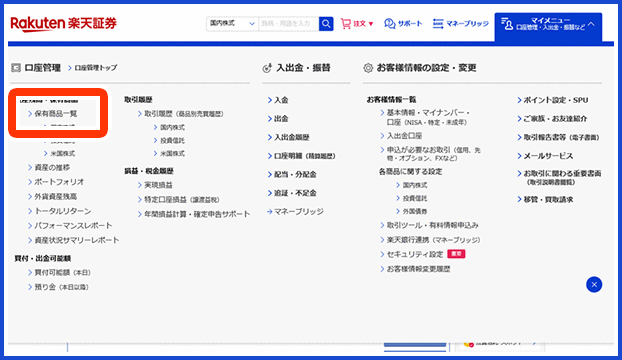Screen dimensions: 622x360
Task: Close the menu with round X button
Action: (594, 284)
